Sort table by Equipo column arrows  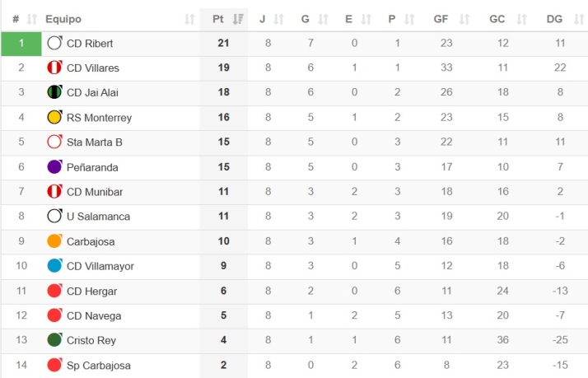tap(189, 19)
